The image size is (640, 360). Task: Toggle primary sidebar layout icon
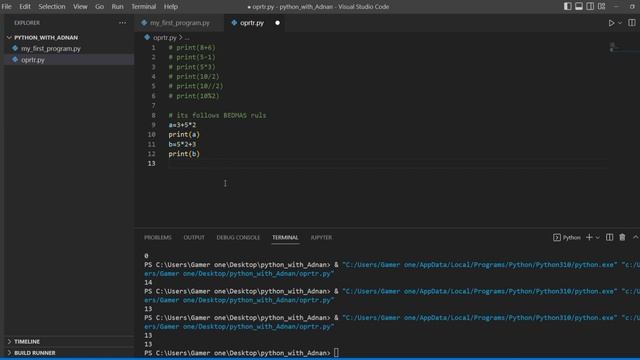[x=567, y=6]
